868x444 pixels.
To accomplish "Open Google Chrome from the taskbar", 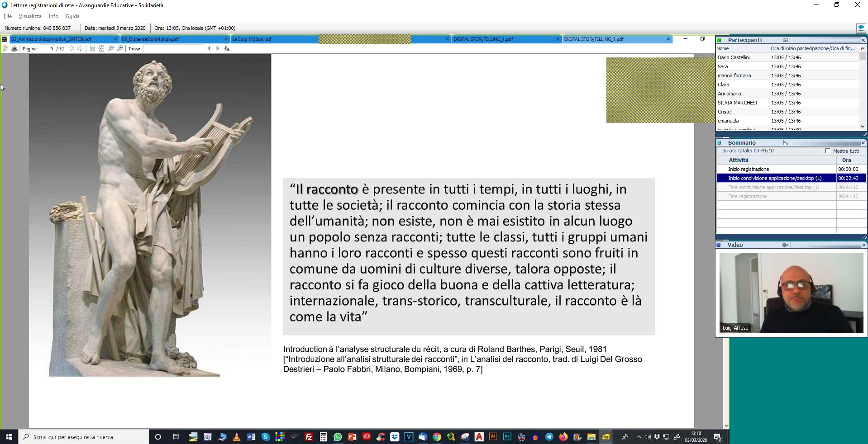I will pos(437,437).
